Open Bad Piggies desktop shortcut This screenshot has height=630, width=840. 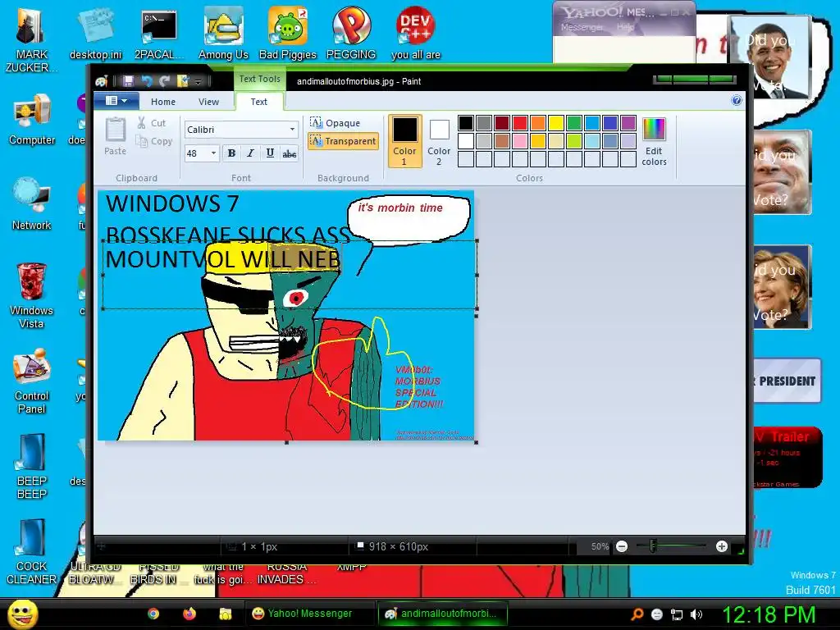pyautogui.click(x=287, y=33)
